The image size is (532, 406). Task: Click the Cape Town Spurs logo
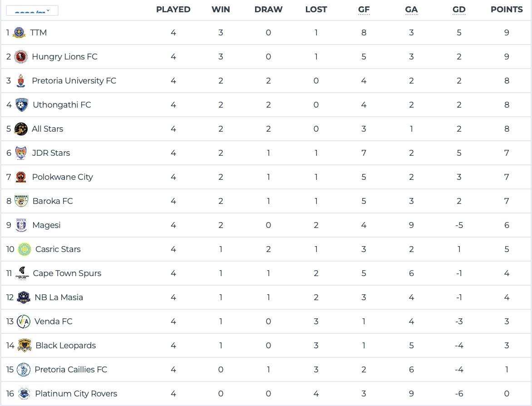click(22, 273)
